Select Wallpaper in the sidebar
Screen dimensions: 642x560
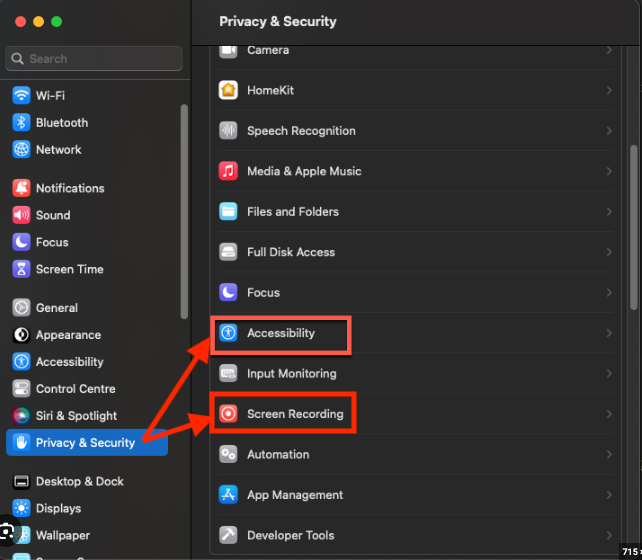coord(87,535)
